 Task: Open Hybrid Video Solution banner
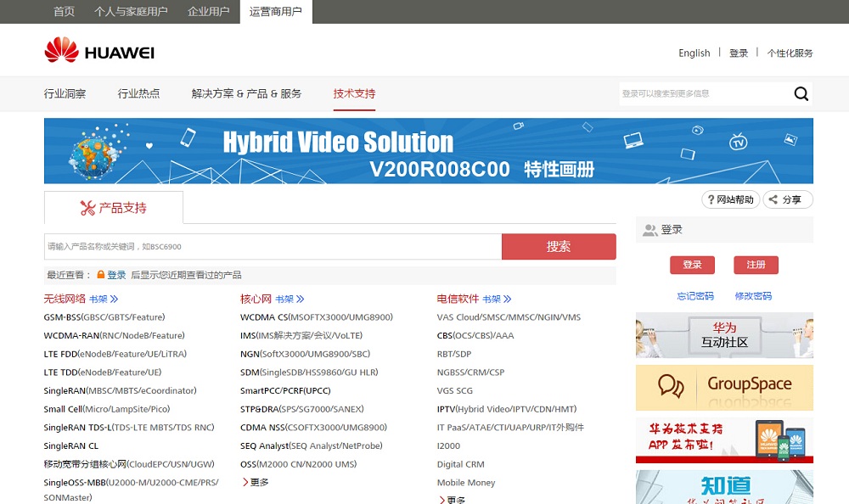pos(428,151)
